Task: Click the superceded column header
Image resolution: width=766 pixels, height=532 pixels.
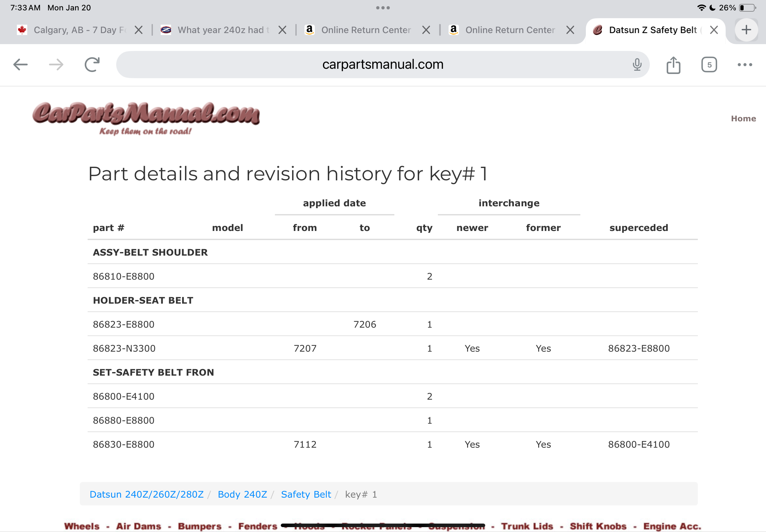Action: [639, 228]
